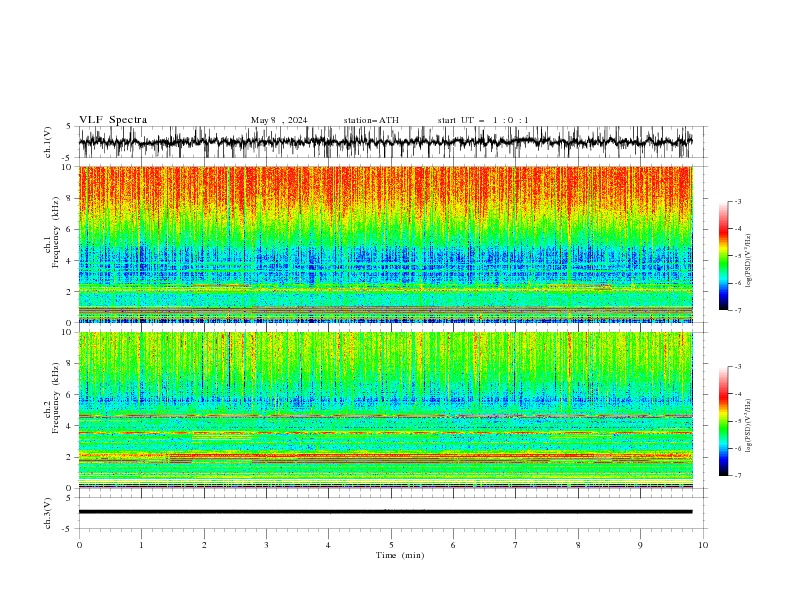
Task: Click the '-3' value on ch.1 colorbar
Action: point(737,201)
